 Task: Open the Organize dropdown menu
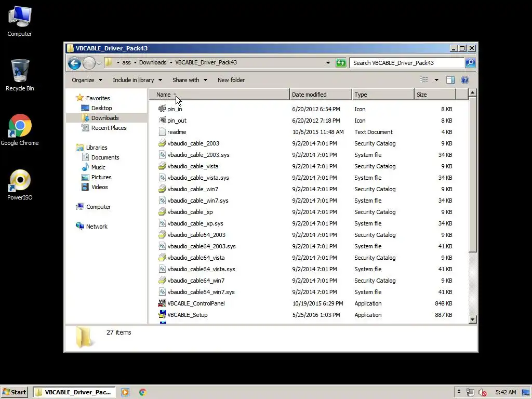[x=87, y=80]
